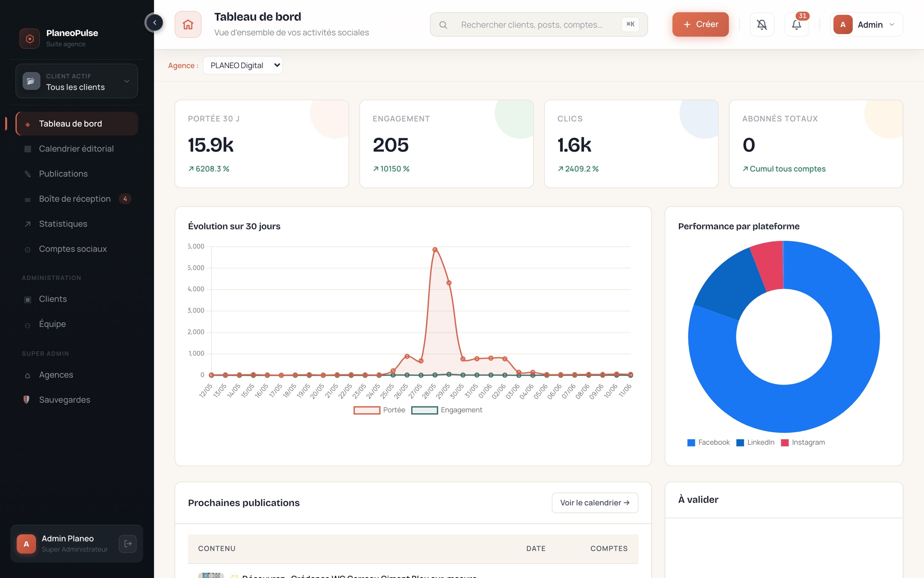
Task: Open the Admin user menu chevron
Action: [x=892, y=24]
